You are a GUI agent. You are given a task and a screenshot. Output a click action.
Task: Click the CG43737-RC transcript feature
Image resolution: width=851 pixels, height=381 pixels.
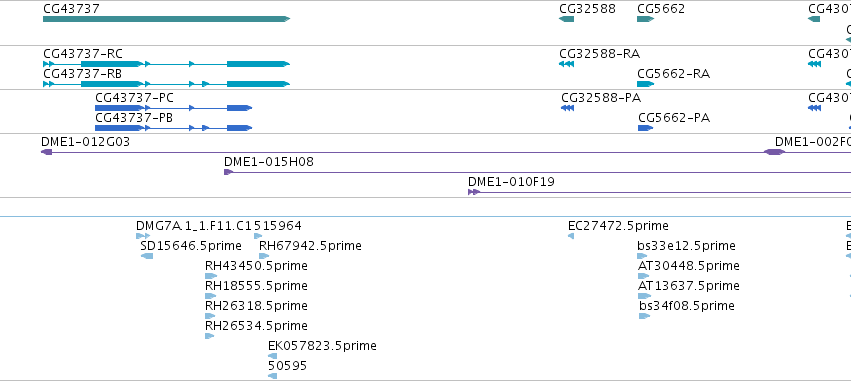[x=167, y=64]
